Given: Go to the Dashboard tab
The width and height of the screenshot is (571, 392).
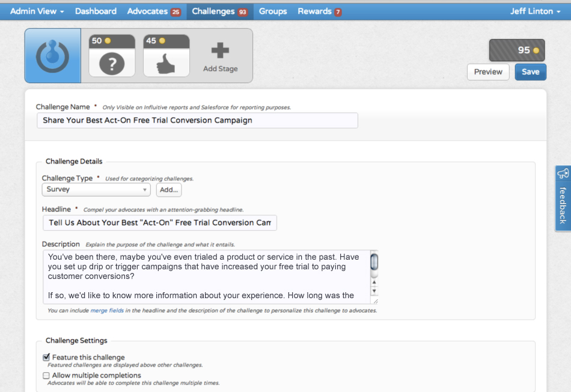Looking at the screenshot, I should pos(96,11).
